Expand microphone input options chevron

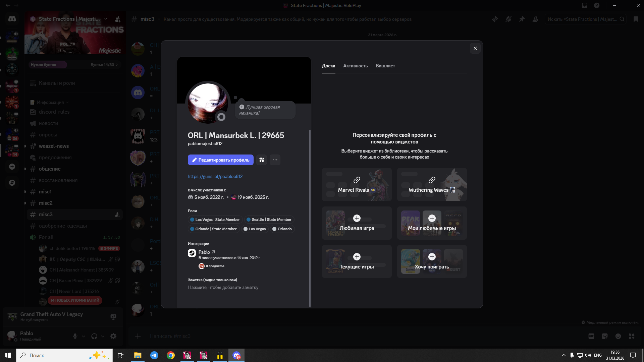(x=84, y=336)
